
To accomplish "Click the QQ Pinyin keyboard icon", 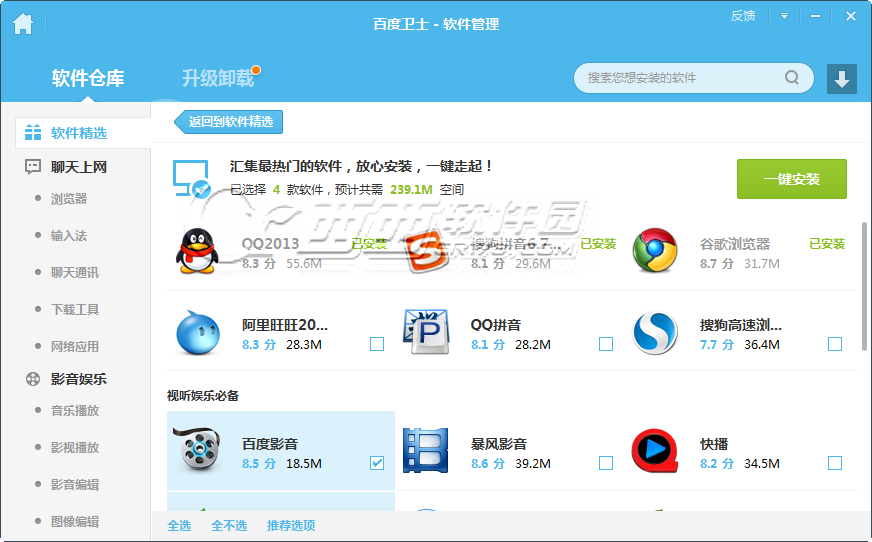I will [426, 332].
